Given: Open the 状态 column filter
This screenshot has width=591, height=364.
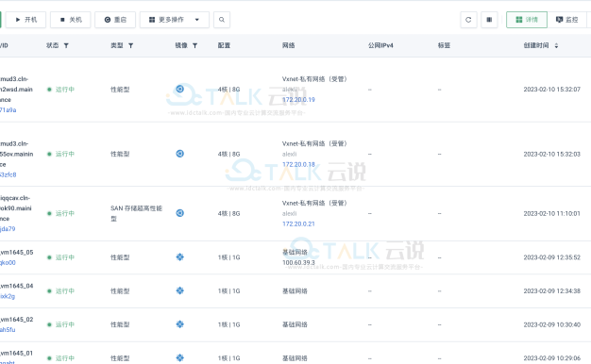Looking at the screenshot, I should pos(66,45).
